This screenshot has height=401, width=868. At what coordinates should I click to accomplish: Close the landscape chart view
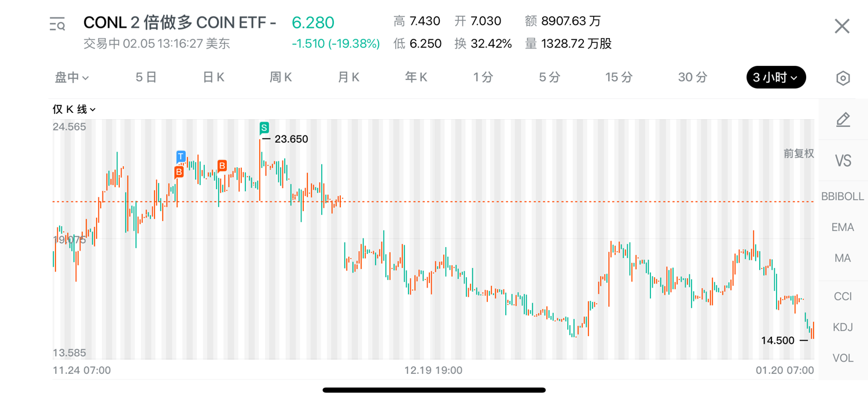(842, 26)
